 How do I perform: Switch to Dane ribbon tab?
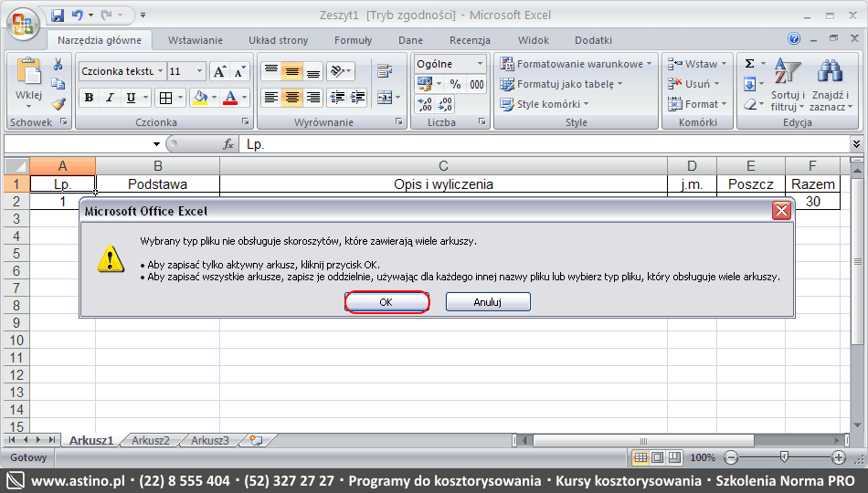tap(410, 40)
